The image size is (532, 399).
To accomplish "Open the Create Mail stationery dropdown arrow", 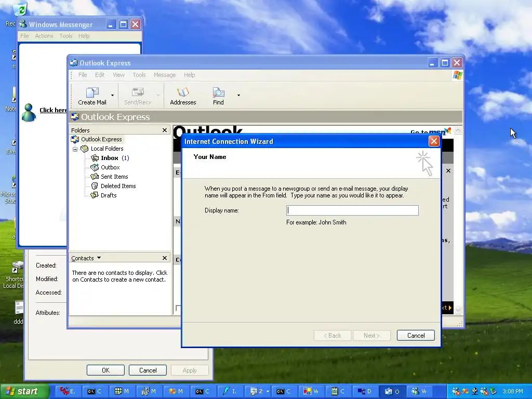I will (x=112, y=96).
